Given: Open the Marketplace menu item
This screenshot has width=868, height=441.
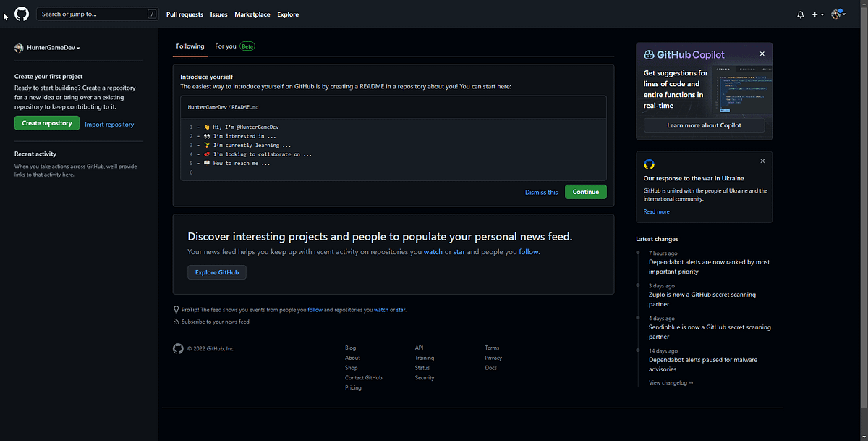Looking at the screenshot, I should tap(252, 14).
